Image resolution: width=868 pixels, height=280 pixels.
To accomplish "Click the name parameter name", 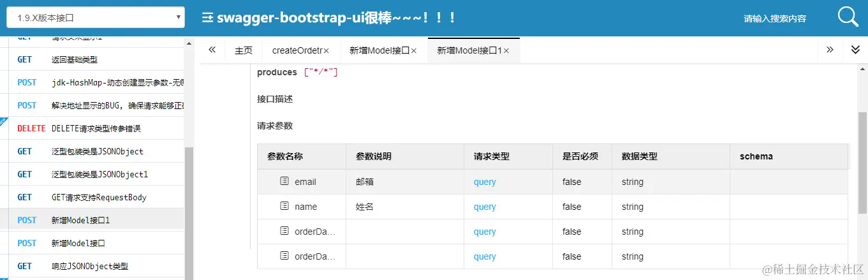I will (x=305, y=207).
